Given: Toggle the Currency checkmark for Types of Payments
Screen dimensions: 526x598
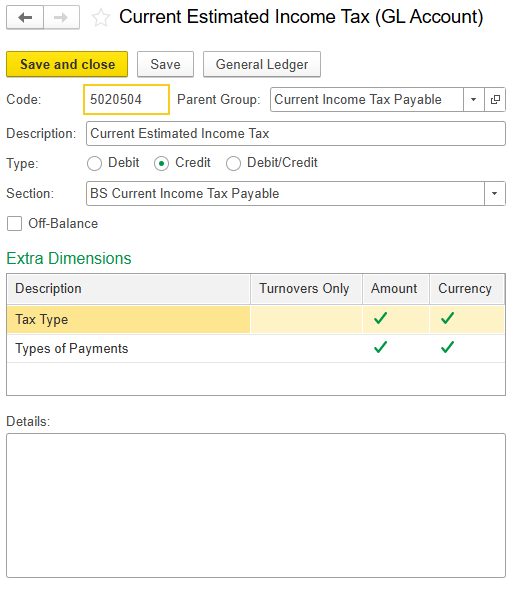Looking at the screenshot, I should click(x=447, y=347).
